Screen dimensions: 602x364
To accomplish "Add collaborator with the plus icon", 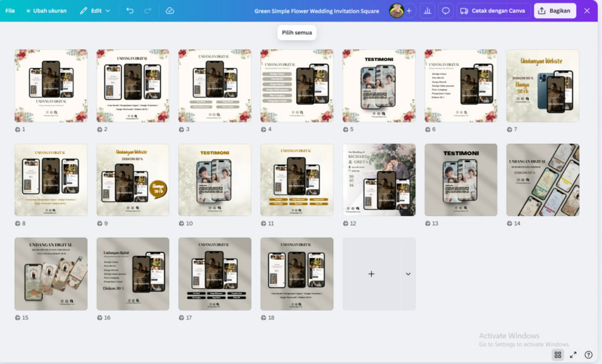I will (x=409, y=11).
